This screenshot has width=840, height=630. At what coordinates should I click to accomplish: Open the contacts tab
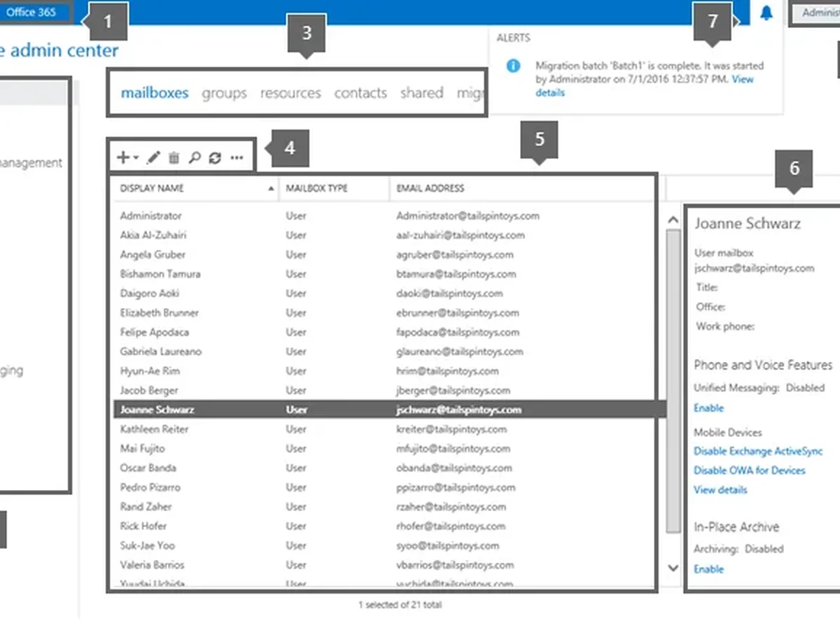[360, 92]
